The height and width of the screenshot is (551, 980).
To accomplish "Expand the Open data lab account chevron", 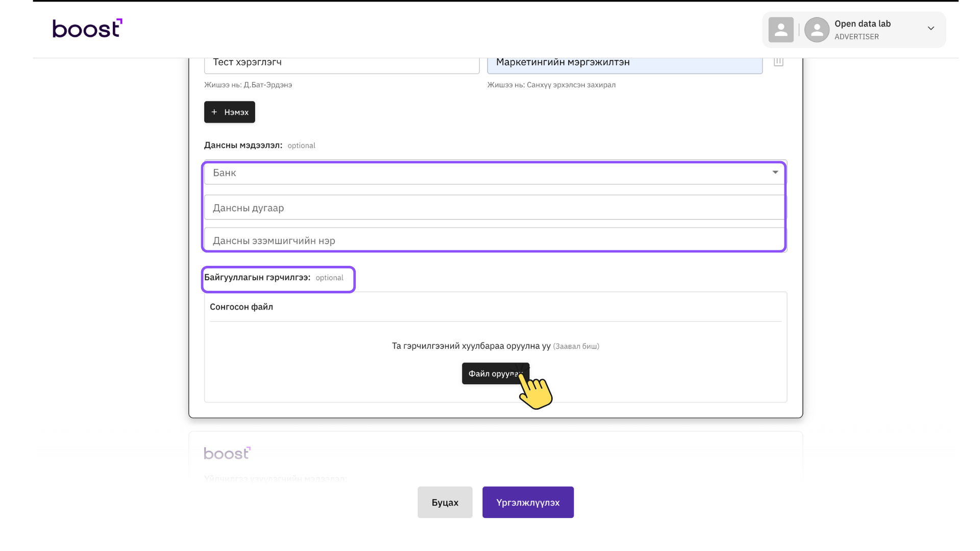I will click(x=930, y=29).
